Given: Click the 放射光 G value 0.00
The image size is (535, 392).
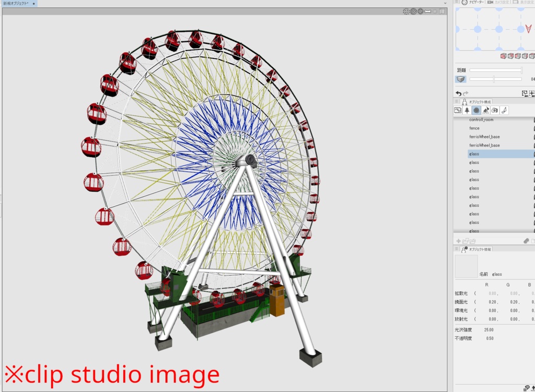Looking at the screenshot, I should pos(515,319).
